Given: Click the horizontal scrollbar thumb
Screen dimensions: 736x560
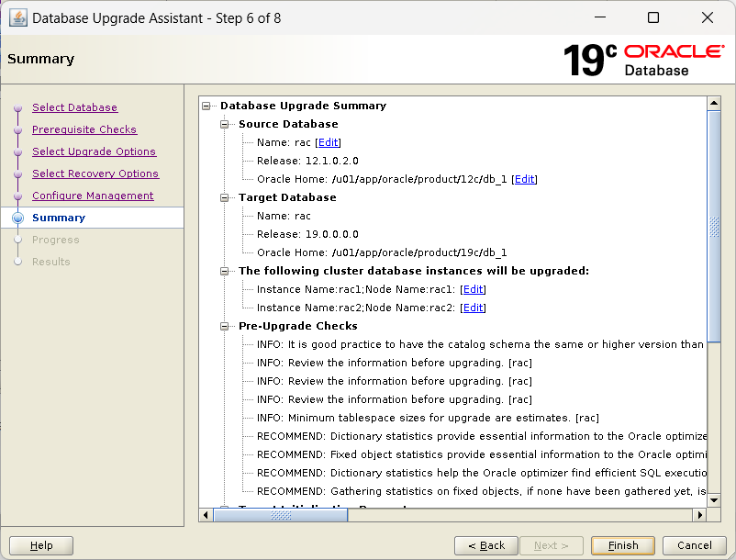Looking at the screenshot, I should tap(281, 515).
